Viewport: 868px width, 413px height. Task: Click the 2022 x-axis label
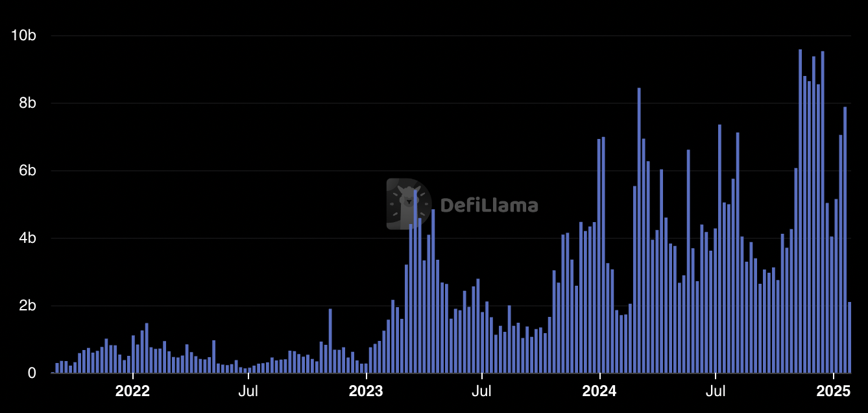pos(132,392)
